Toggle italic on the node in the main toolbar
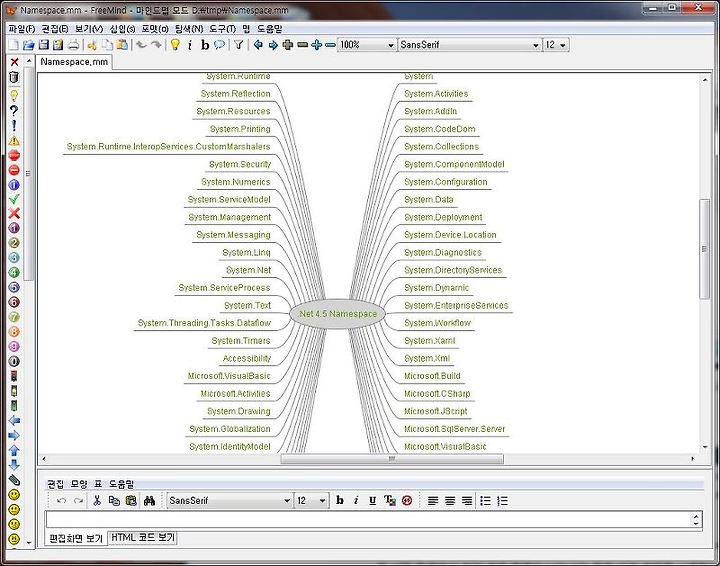The image size is (720, 566). coord(190,45)
